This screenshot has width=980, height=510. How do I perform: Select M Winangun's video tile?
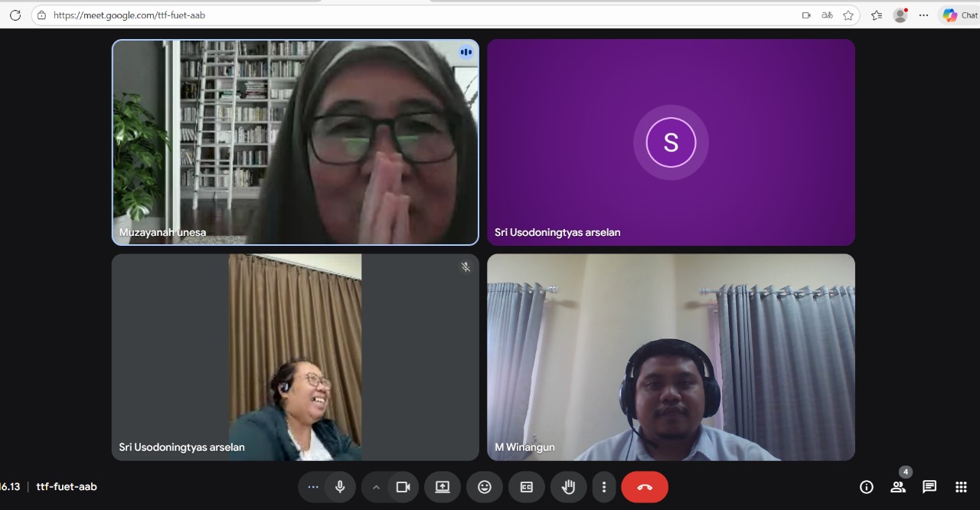click(671, 357)
